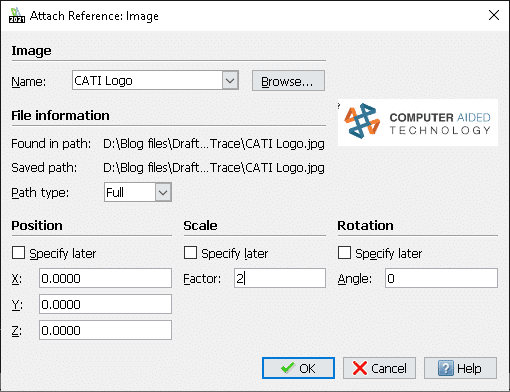Expand the Path type dropdown
The image size is (510, 392).
(163, 192)
